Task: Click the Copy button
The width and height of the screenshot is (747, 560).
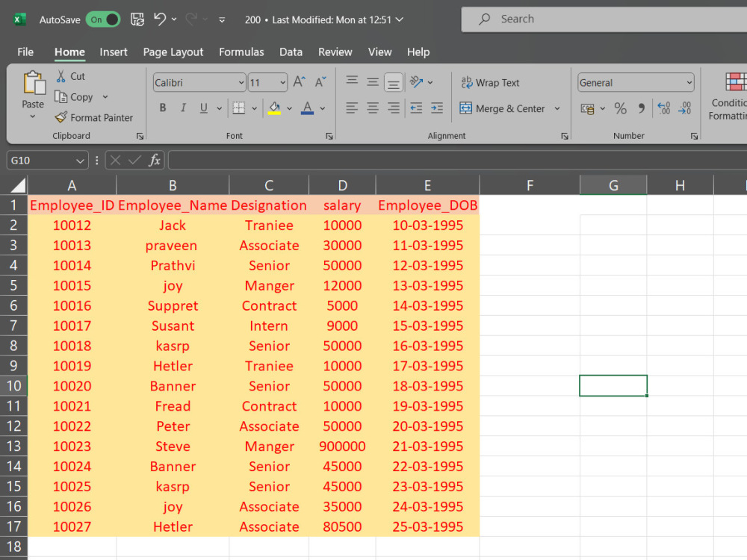Action: (x=74, y=96)
